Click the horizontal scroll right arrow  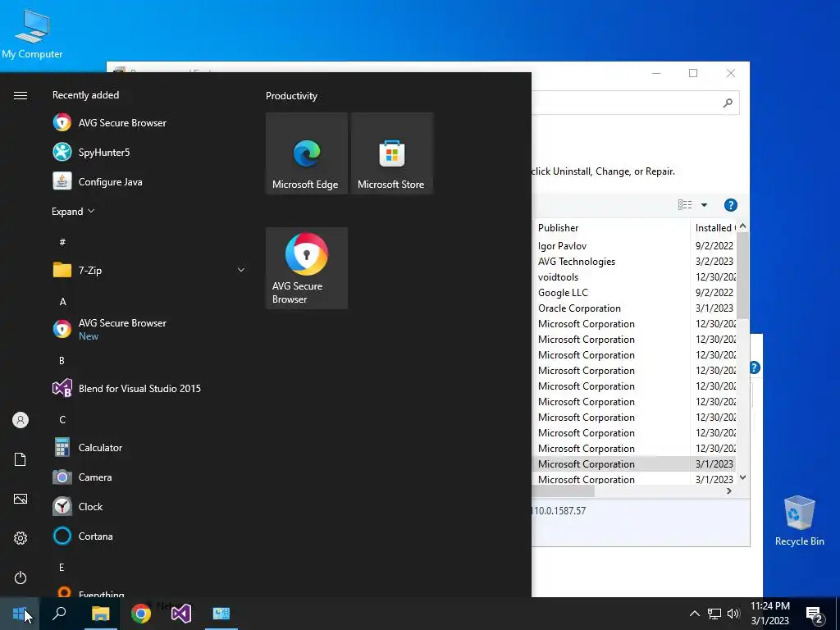pos(728,491)
